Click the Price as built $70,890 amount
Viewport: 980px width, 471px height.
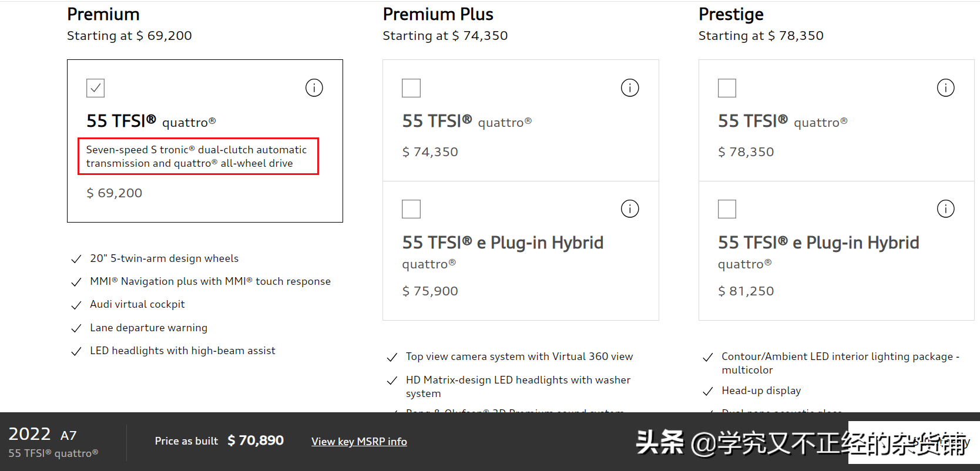(x=256, y=440)
